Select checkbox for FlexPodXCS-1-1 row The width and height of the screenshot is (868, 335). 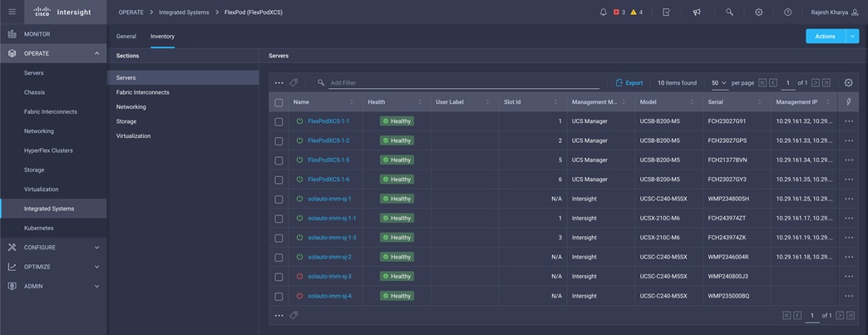point(279,121)
